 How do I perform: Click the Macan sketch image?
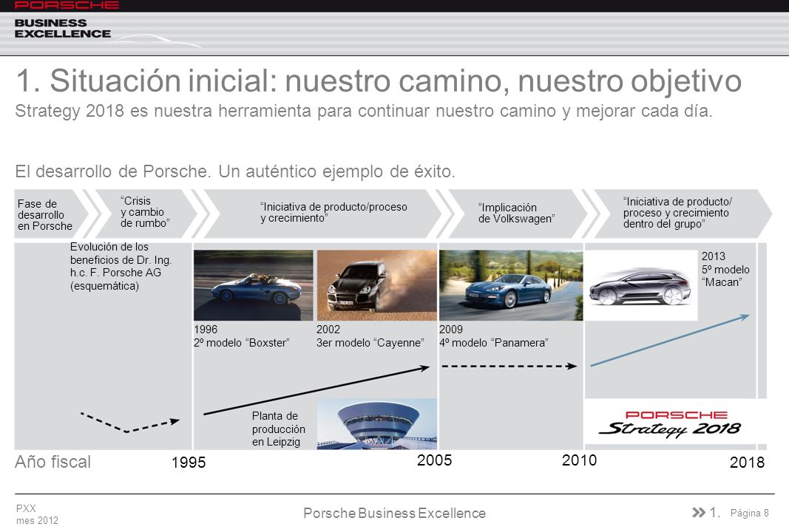coord(641,285)
